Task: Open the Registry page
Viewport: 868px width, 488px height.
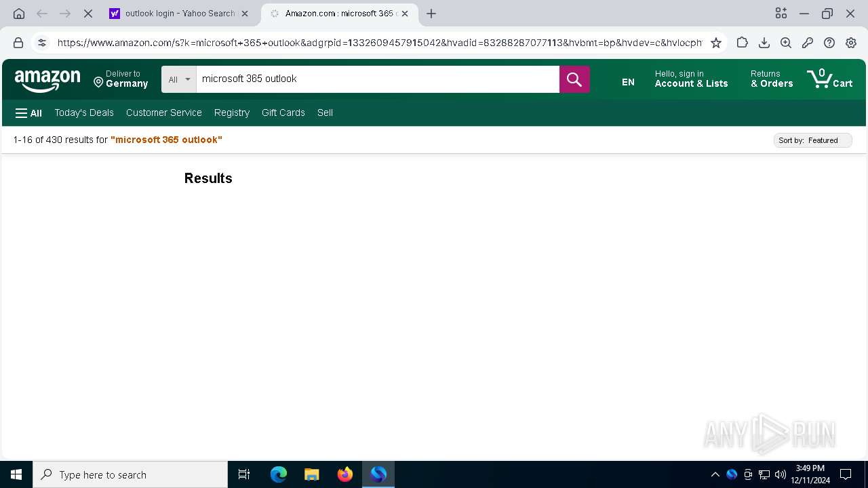Action: point(232,113)
